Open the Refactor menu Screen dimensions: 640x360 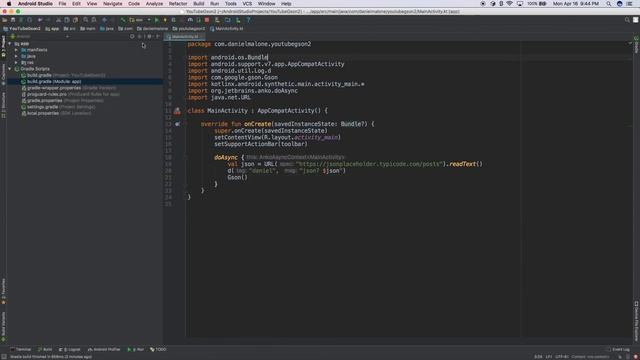178,4
